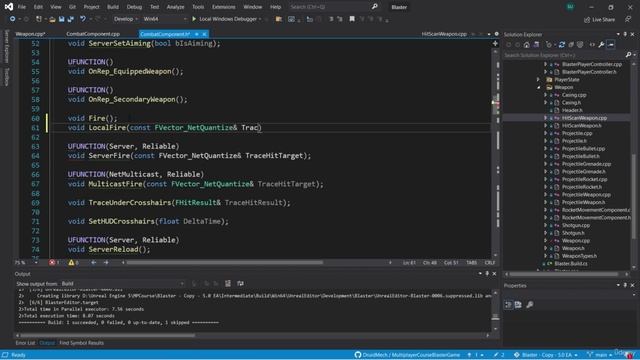Pin the Properties panel
The image size is (640, 360).
click(x=625, y=285)
